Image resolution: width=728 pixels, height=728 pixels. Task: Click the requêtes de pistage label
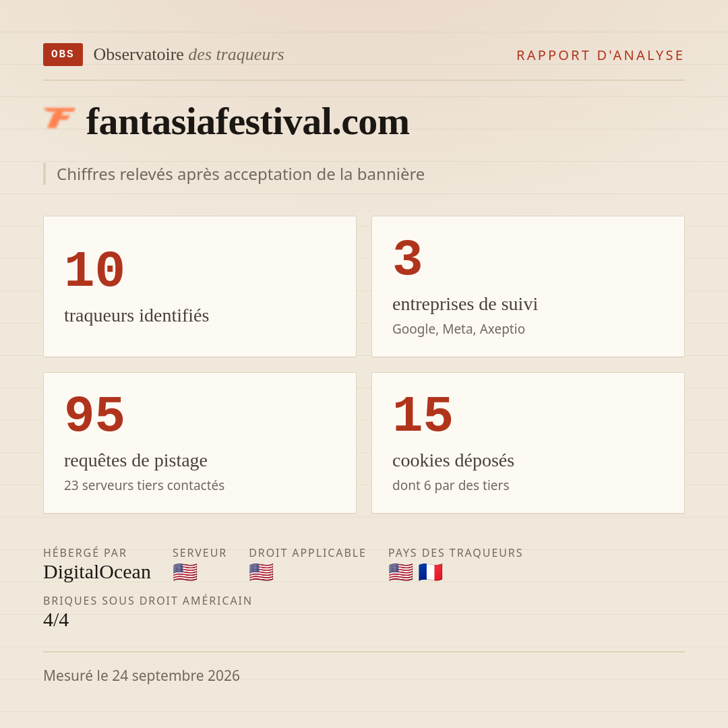(x=135, y=460)
